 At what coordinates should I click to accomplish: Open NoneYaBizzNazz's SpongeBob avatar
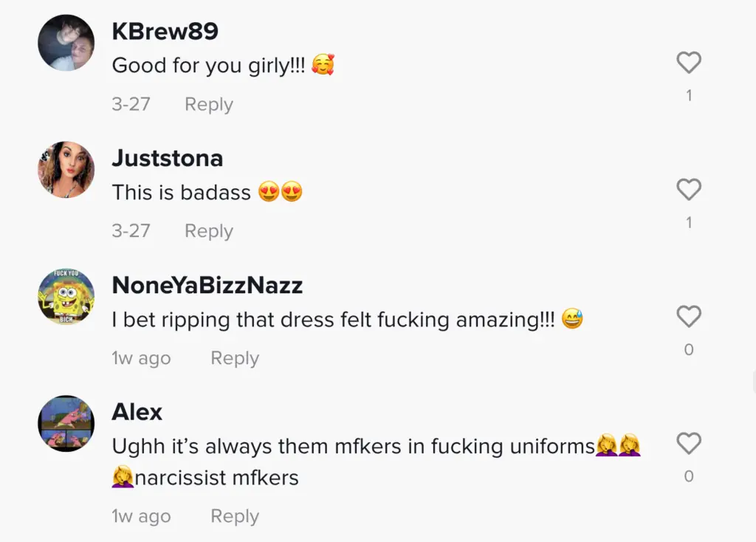coord(66,296)
